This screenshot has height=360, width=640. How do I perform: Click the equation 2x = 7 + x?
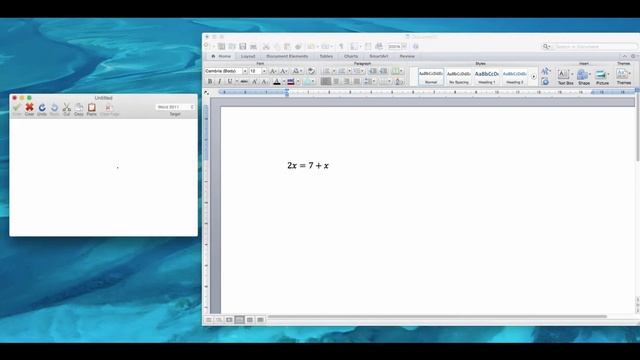pos(308,165)
